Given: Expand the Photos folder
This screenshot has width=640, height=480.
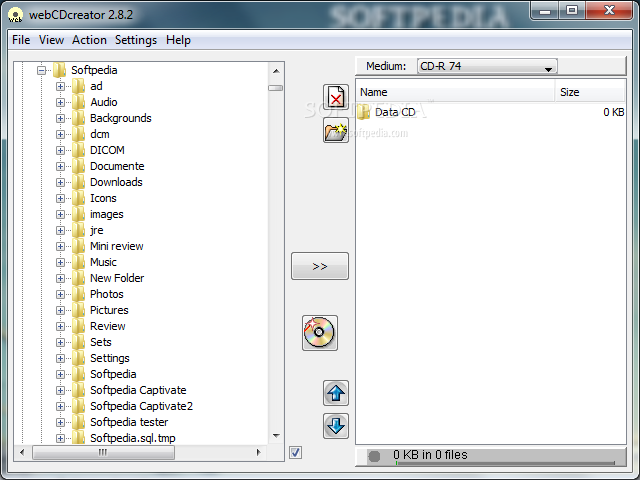Looking at the screenshot, I should [x=60, y=294].
